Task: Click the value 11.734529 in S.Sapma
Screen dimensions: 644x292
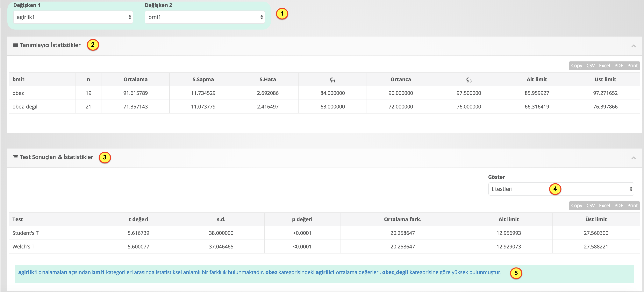Action: (x=203, y=93)
